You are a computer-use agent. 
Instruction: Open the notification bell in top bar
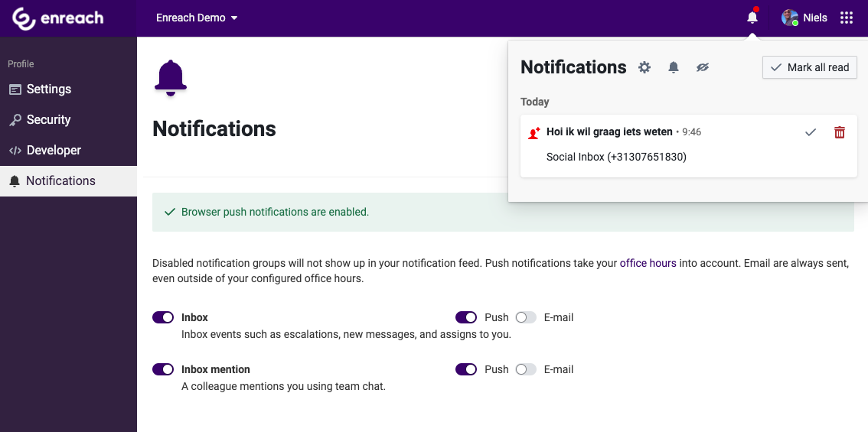click(x=752, y=18)
